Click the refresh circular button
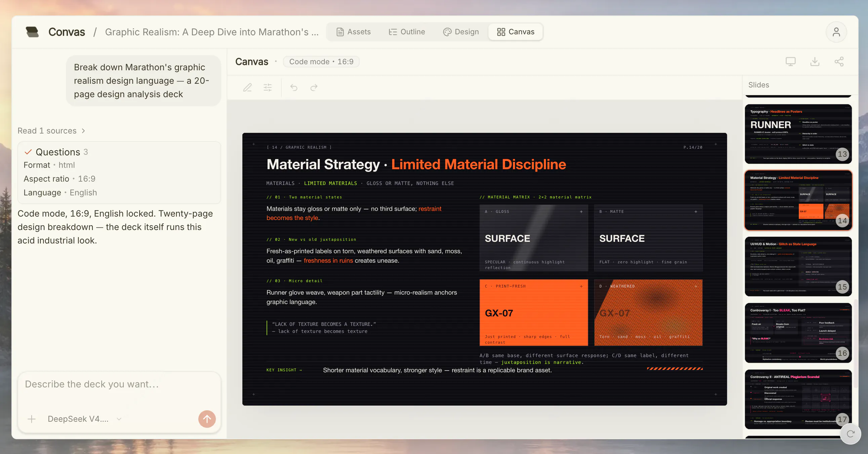Screen dimensions: 868x454 (x=851, y=434)
